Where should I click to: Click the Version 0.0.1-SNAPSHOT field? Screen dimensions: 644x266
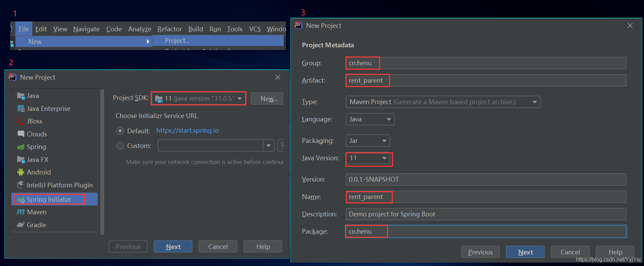coord(486,180)
